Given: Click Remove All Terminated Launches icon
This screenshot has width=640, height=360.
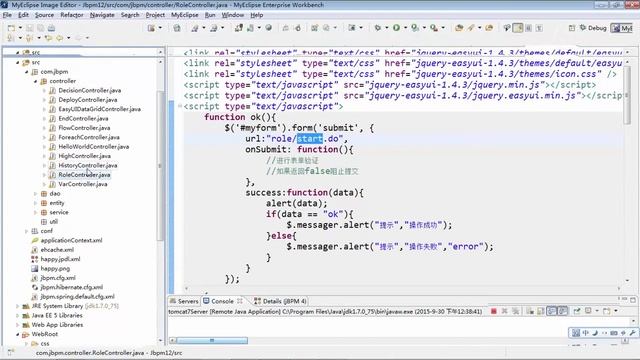Looking at the screenshot, I should 516,311.
